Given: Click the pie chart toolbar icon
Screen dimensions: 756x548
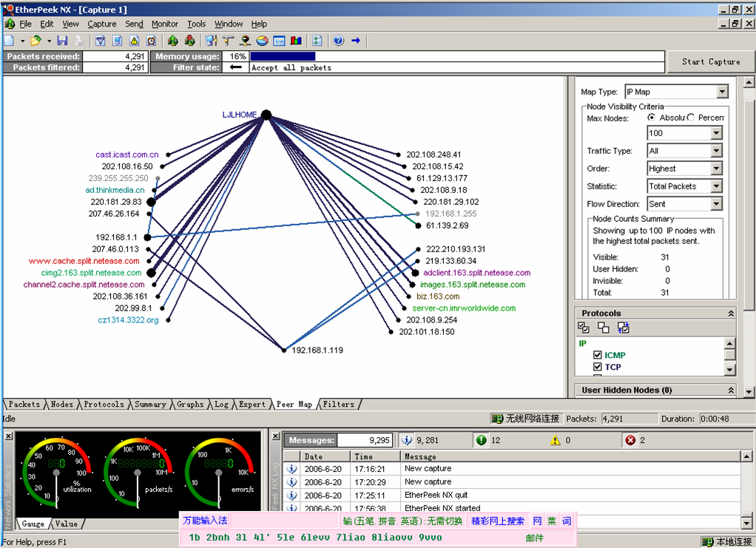Looking at the screenshot, I should tap(262, 41).
